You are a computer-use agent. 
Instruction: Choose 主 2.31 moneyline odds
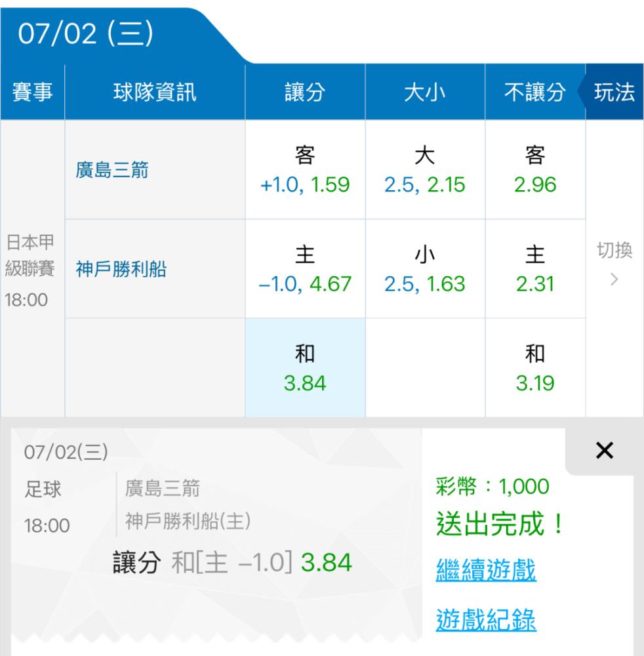(535, 269)
